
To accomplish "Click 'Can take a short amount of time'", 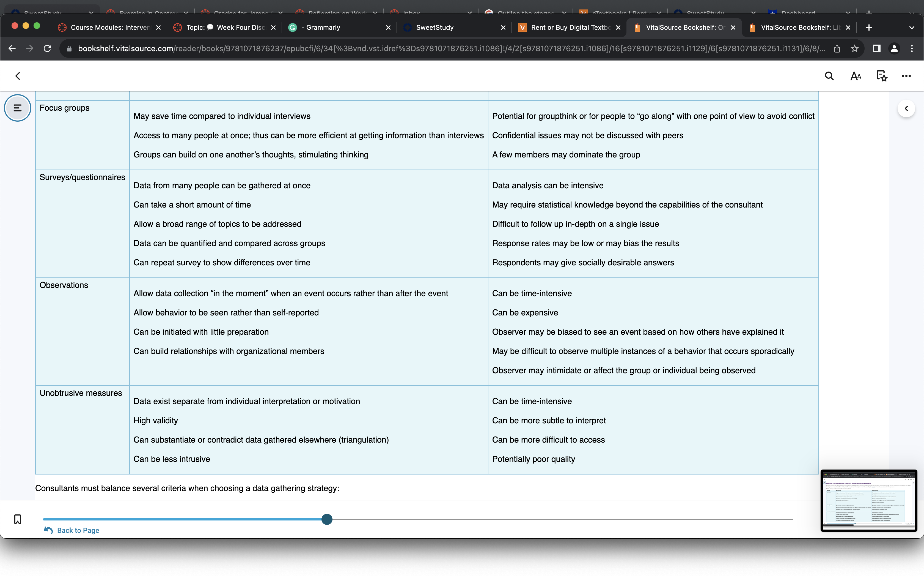I will coord(192,205).
